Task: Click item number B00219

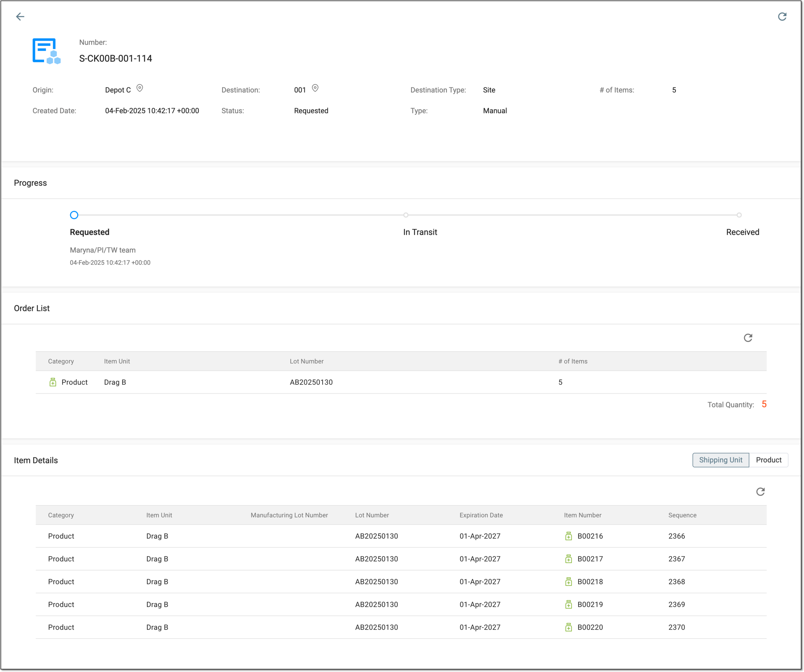Action: click(590, 605)
